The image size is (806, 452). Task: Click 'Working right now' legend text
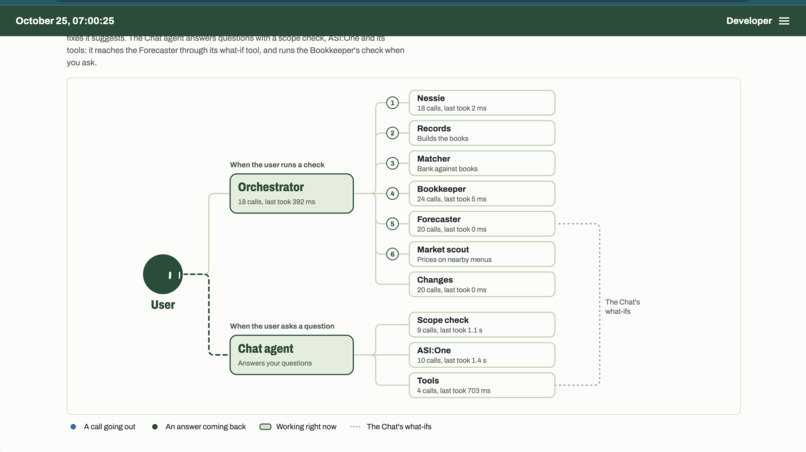pyautogui.click(x=306, y=427)
